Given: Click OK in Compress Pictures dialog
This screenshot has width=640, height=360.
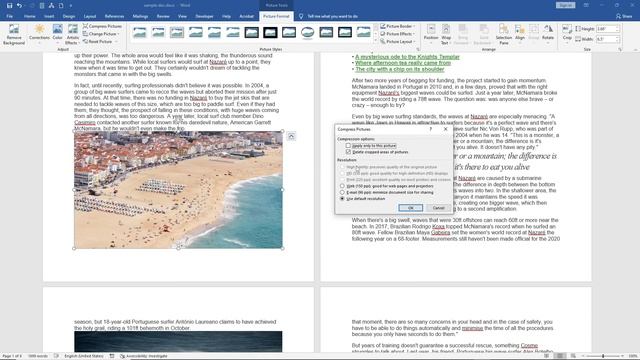Looking at the screenshot, I should point(411,208).
